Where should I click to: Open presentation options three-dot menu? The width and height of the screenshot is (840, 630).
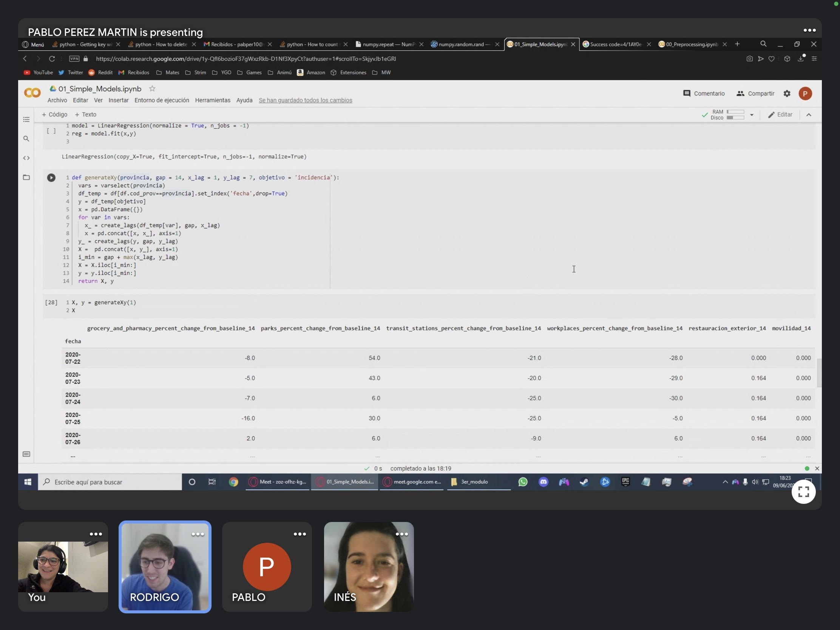809,30
